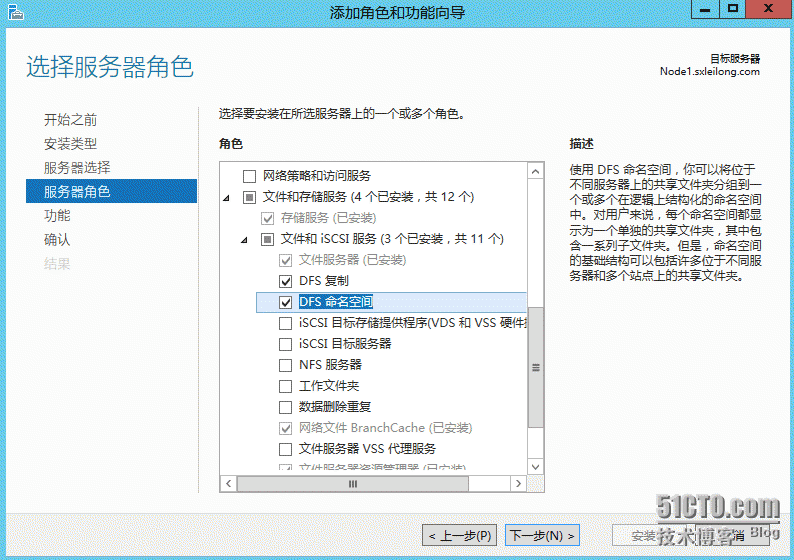The image size is (794, 560).
Task: Check 数据删除重复 checkbox
Action: (x=286, y=407)
